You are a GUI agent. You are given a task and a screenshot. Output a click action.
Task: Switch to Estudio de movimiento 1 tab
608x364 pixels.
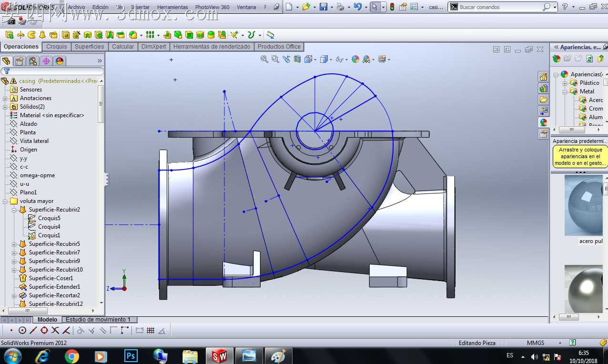tap(98, 320)
